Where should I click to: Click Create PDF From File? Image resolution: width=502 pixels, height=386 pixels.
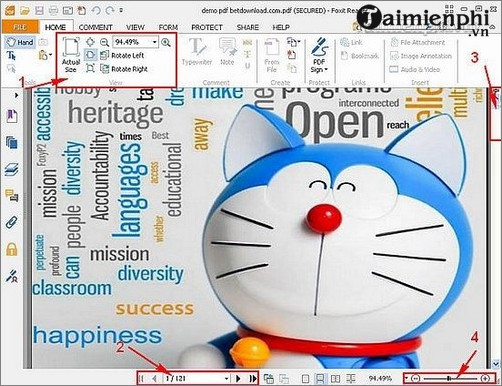272,55
